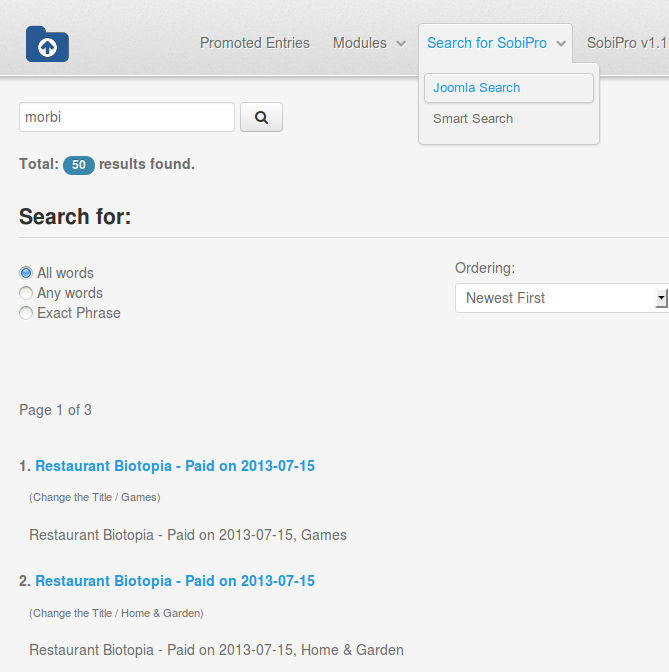Image resolution: width=669 pixels, height=672 pixels.
Task: Click the magnifier search button
Action: click(261, 117)
